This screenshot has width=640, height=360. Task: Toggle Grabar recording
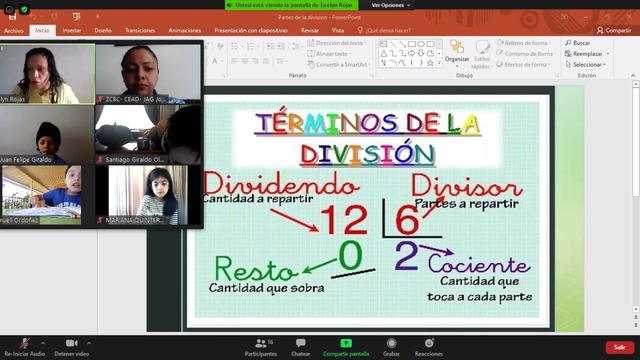click(391, 347)
